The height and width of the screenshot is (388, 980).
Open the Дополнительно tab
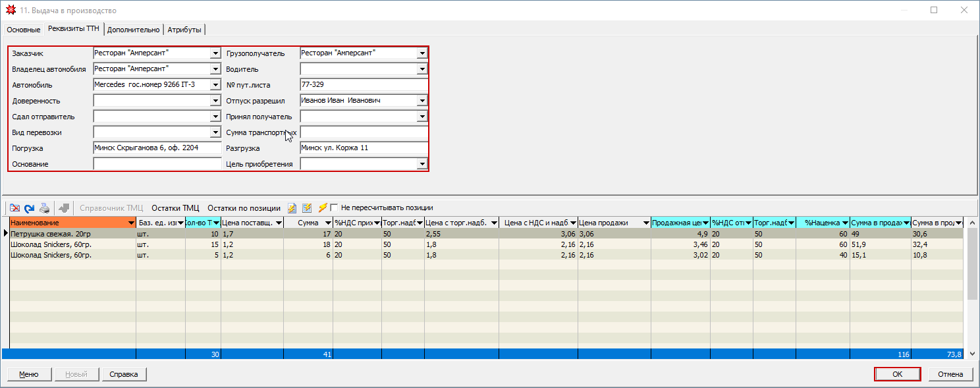pyautogui.click(x=133, y=30)
